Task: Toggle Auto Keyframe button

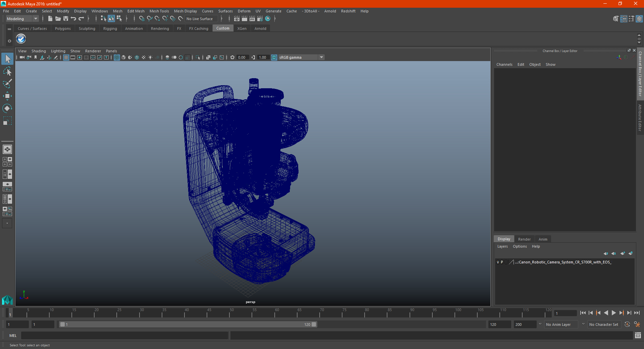Action: pos(627,325)
